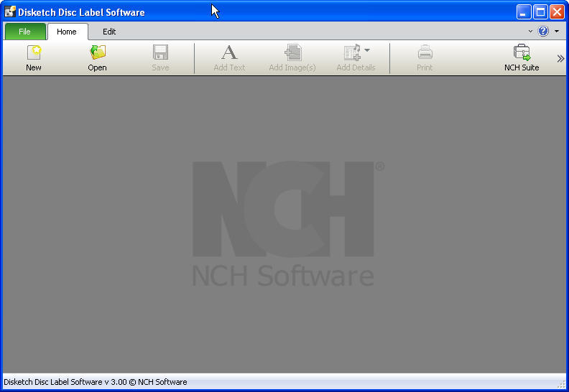Click the Add Image(s) icon

click(x=292, y=52)
